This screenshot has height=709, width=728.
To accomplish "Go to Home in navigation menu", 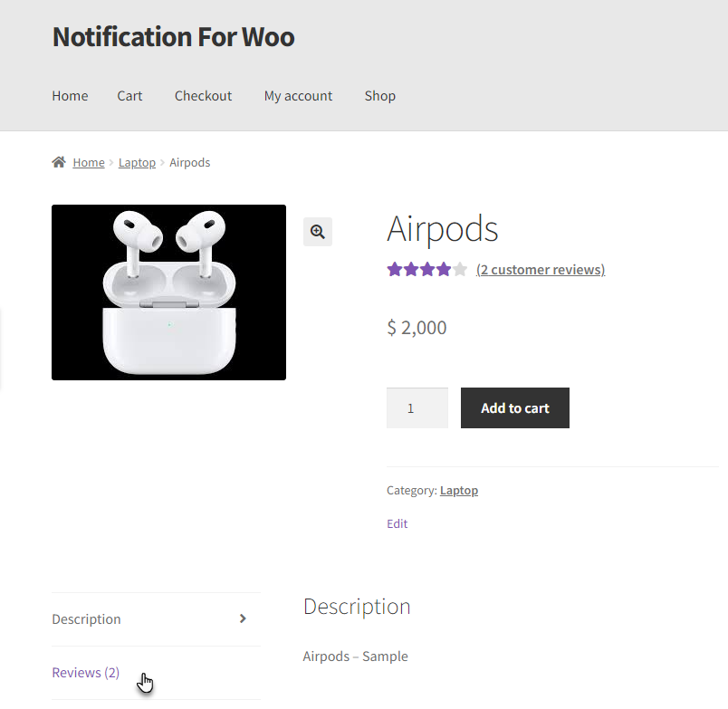I will [70, 96].
